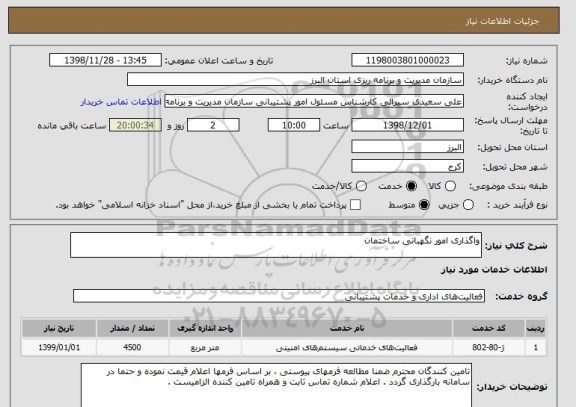576x407 pixels.
Task: Click the کد خدمت column header
Action: (489, 328)
